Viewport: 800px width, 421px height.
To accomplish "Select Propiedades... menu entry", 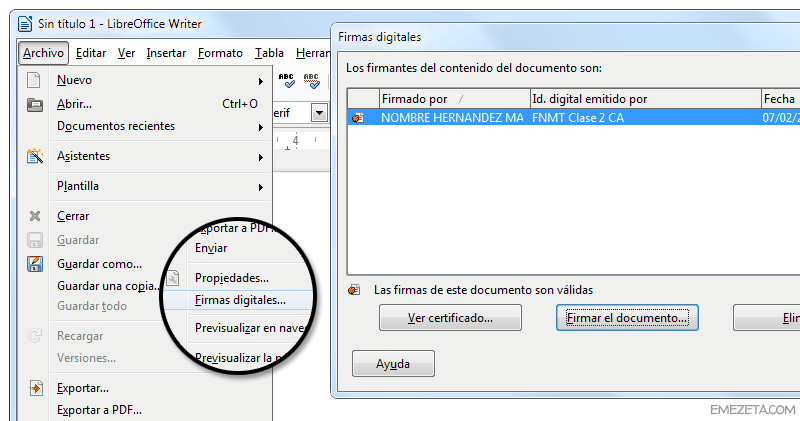I will (232, 278).
